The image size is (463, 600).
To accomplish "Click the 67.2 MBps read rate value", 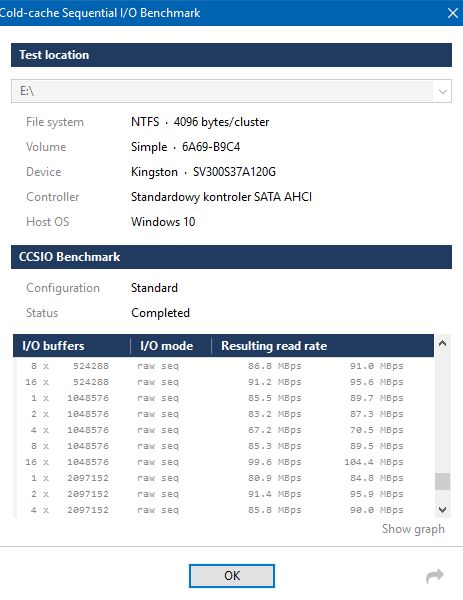I will pos(274,430).
